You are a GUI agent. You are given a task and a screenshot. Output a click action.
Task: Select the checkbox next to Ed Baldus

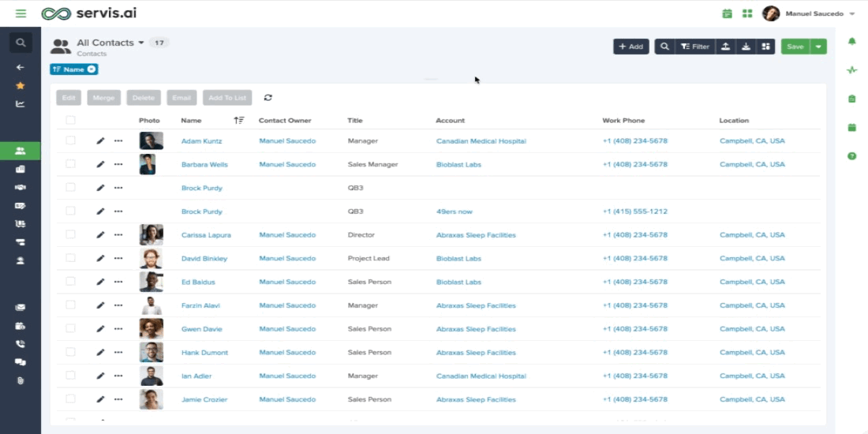[x=70, y=281]
